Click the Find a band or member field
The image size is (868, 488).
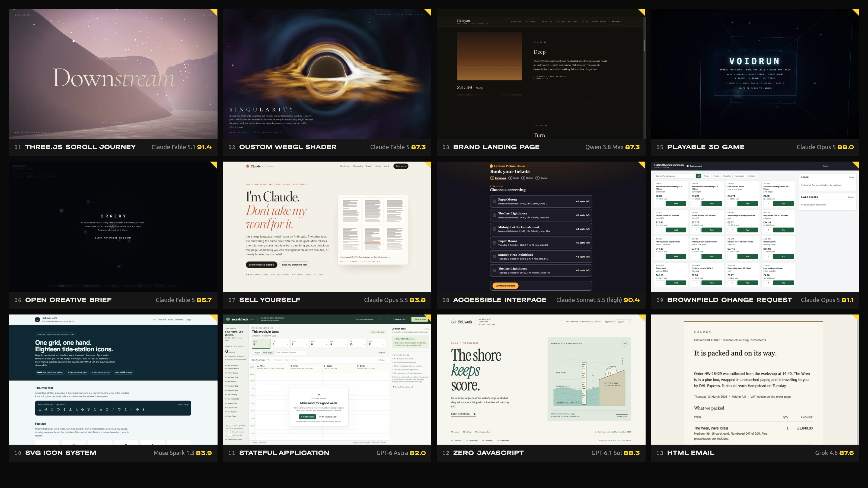(x=291, y=353)
